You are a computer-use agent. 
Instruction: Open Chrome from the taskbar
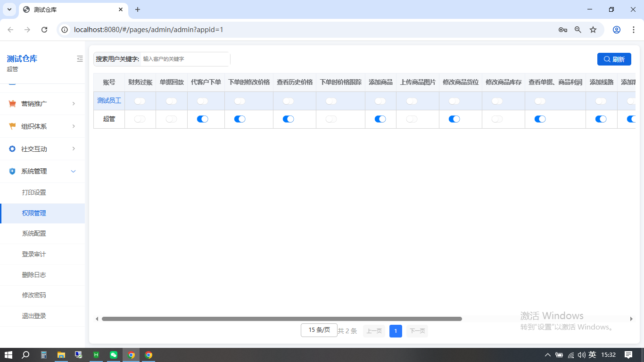(131, 355)
